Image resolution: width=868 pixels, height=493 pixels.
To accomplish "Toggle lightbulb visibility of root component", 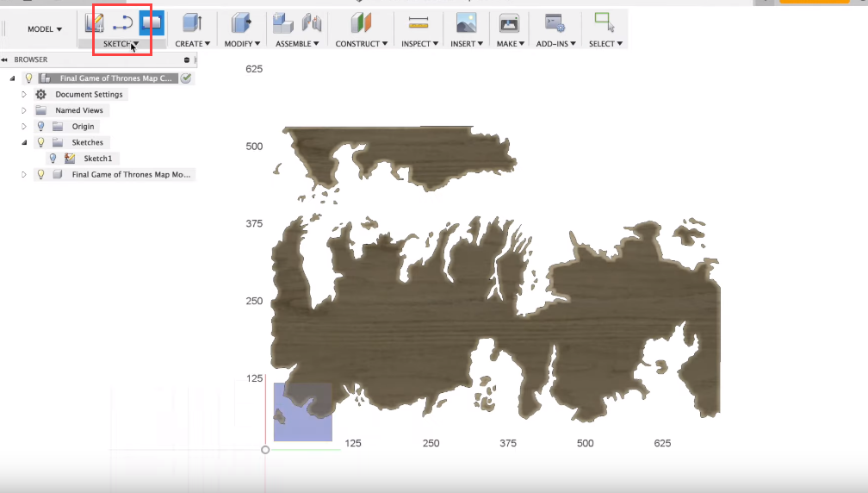I will click(28, 78).
